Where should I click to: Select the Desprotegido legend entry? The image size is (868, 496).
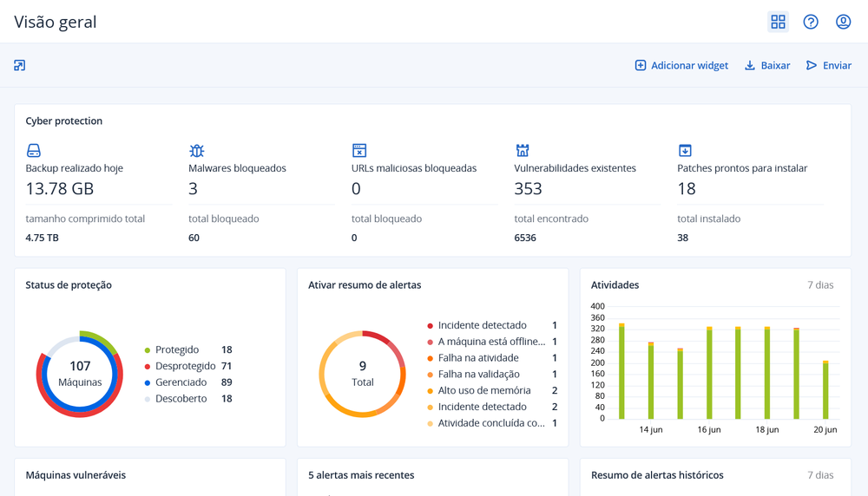(184, 366)
